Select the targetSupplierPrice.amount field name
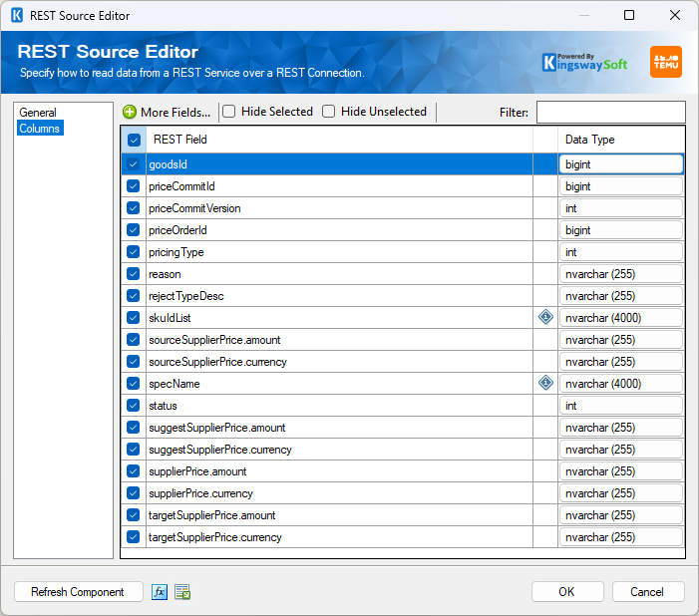Image resolution: width=699 pixels, height=616 pixels. (211, 515)
